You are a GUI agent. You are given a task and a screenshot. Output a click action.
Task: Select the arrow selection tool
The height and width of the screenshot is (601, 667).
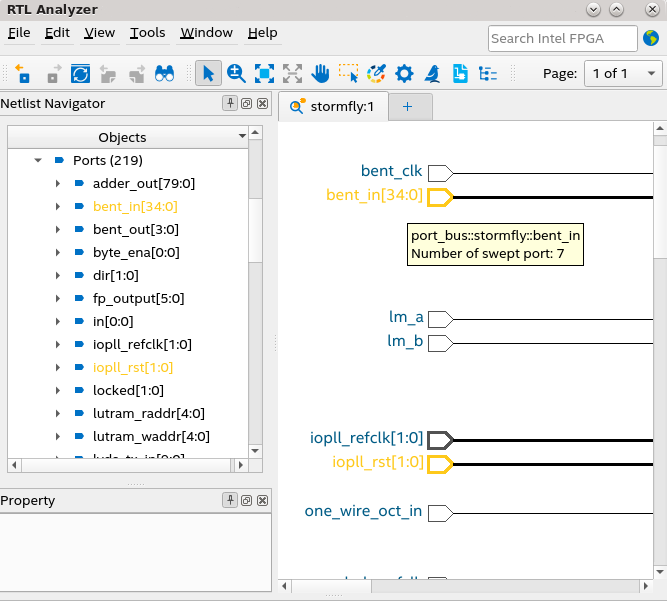[x=208, y=74]
